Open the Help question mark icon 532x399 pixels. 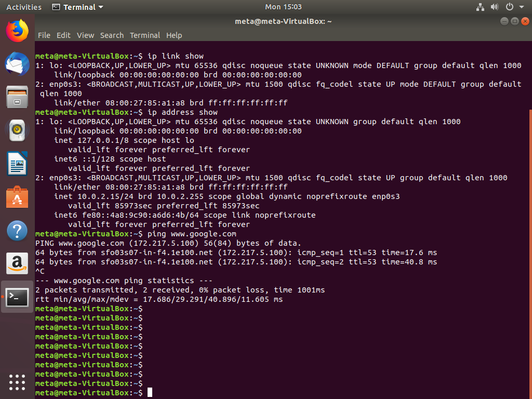17,231
